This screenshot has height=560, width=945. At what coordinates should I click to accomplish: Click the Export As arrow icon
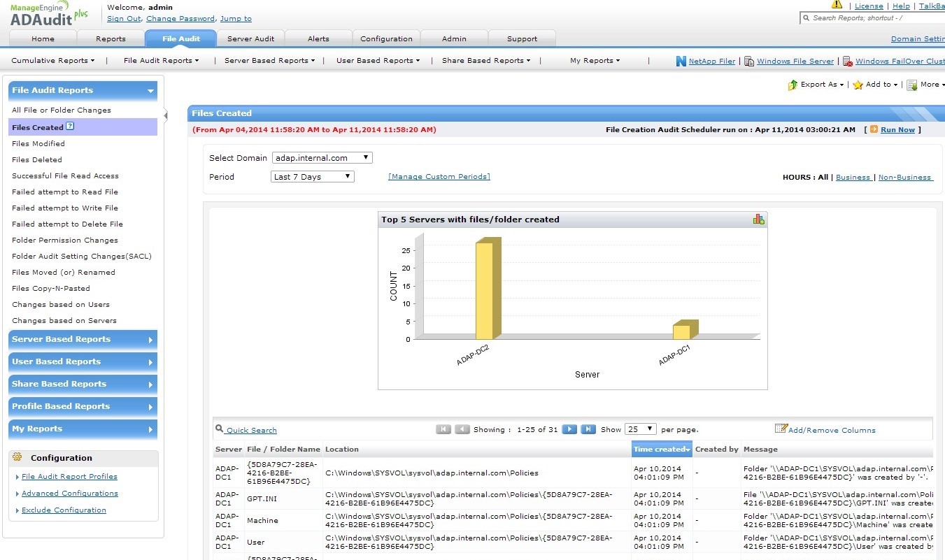[793, 85]
